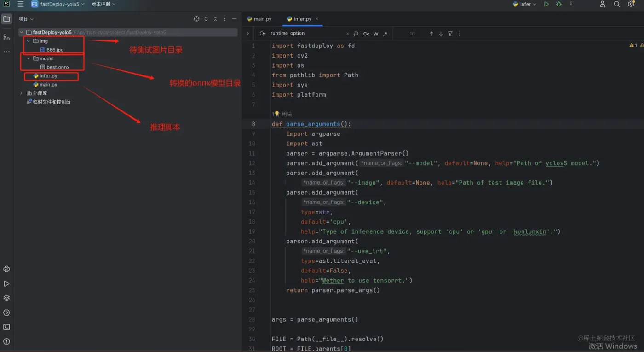
Task: Show more tool windows via sidebar ellipsis
Action: point(6,52)
